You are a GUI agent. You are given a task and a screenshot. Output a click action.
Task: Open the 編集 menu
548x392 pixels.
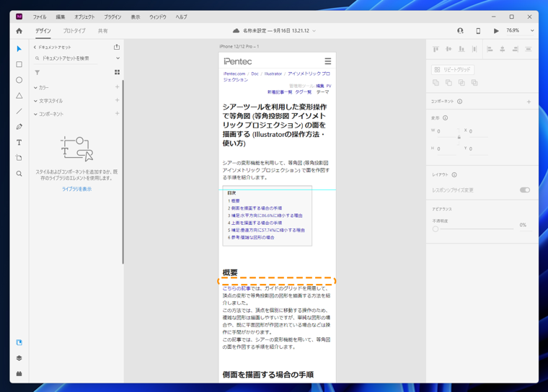pyautogui.click(x=61, y=17)
